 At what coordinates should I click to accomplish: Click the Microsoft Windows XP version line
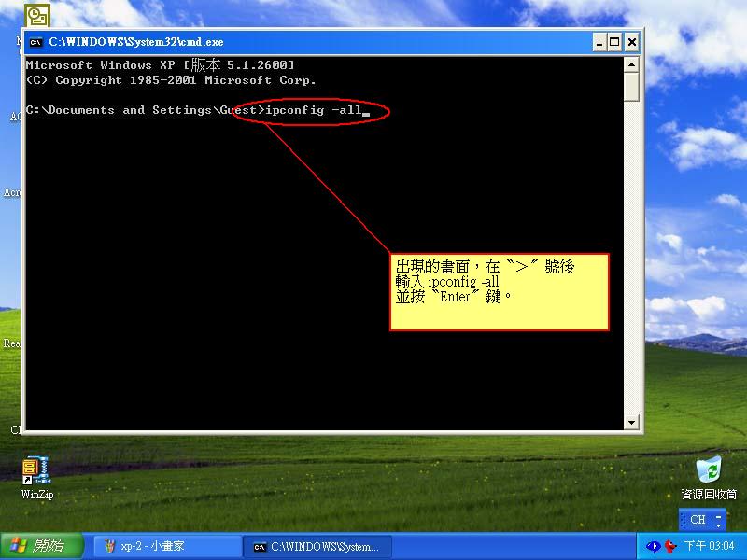160,64
